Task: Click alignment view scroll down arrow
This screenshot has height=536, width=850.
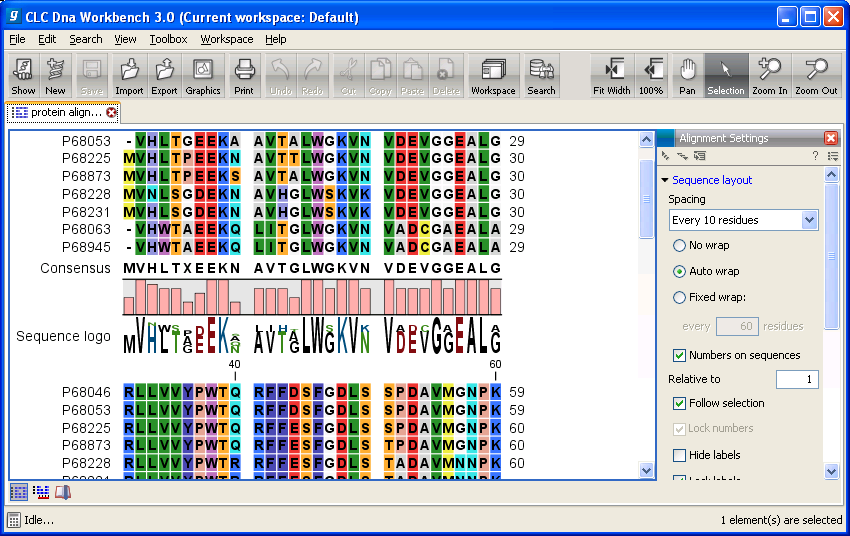Action: [646, 470]
